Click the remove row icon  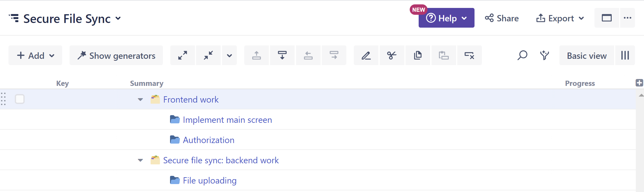[469, 56]
